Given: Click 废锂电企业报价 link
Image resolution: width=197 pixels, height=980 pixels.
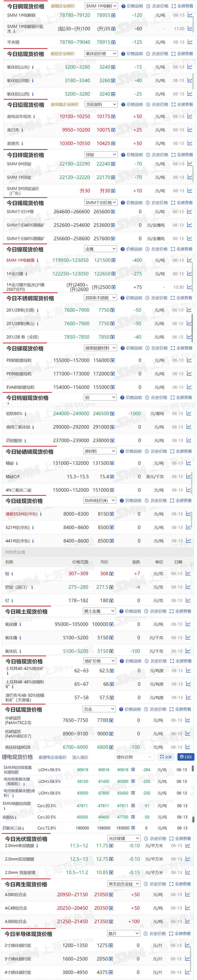Looking at the screenshot, I should click(53, 757).
